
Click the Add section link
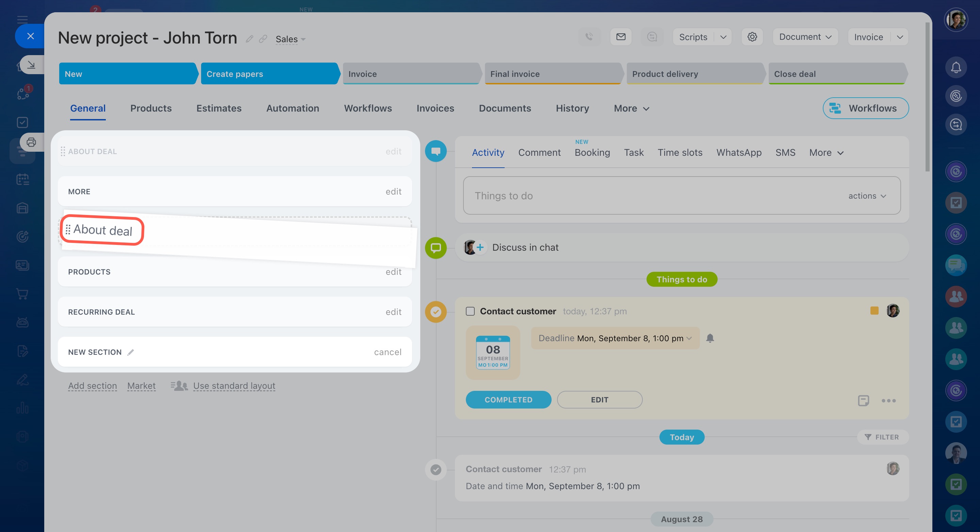coord(93,386)
